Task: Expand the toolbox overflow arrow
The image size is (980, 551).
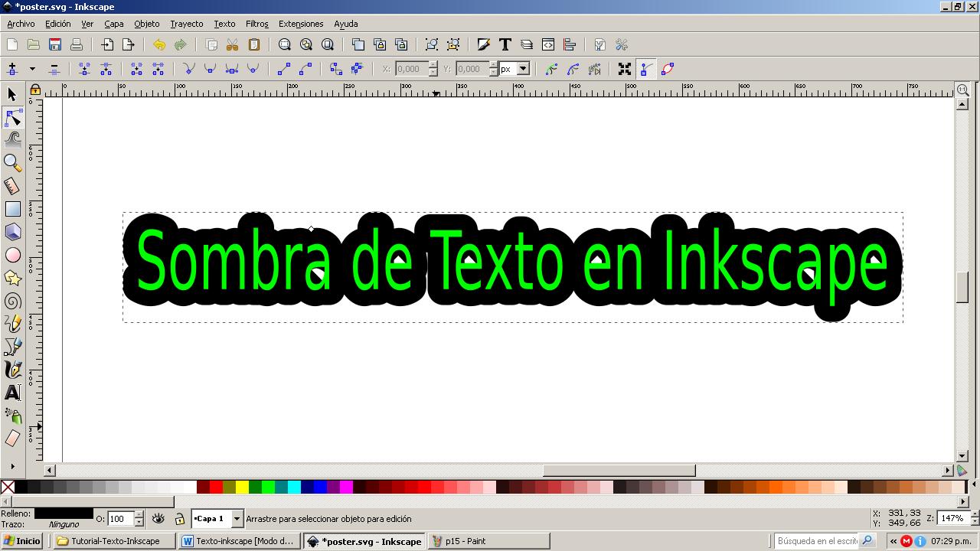Action: pos(12,466)
